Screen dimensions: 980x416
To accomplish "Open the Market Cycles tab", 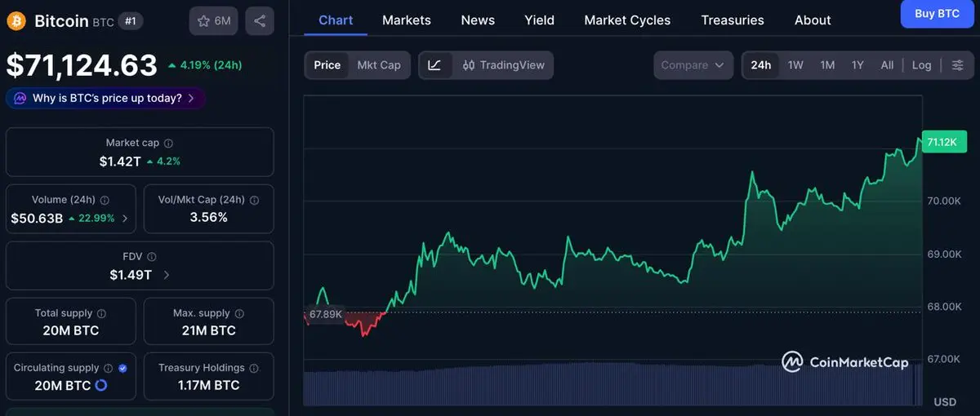I will tap(627, 20).
